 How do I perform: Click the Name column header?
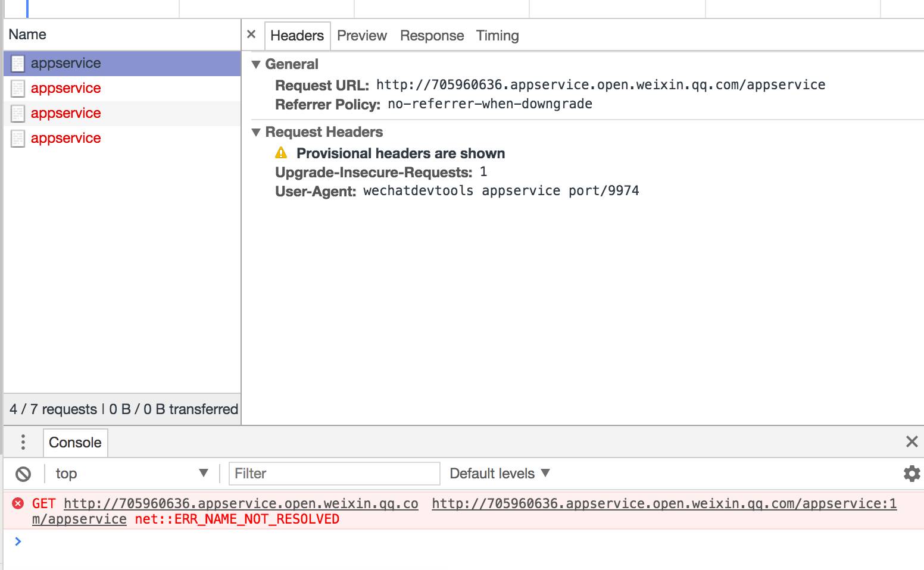27,35
